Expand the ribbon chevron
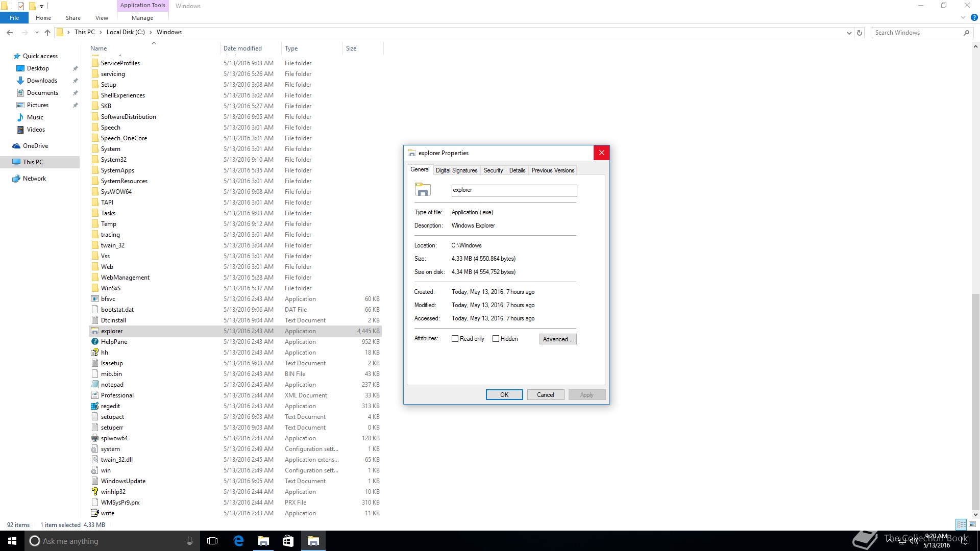980x551 pixels. click(x=963, y=17)
